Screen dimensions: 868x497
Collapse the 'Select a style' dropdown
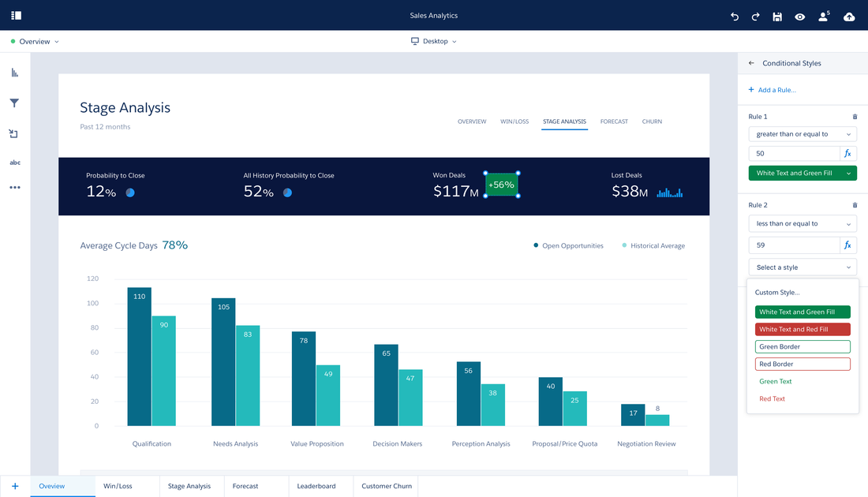point(803,267)
